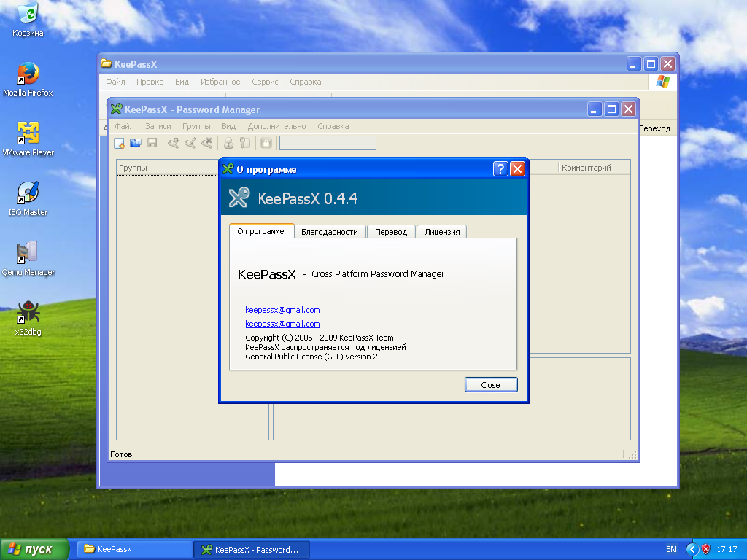
Task: Click the EN language indicator in the taskbar
Action: click(671, 550)
